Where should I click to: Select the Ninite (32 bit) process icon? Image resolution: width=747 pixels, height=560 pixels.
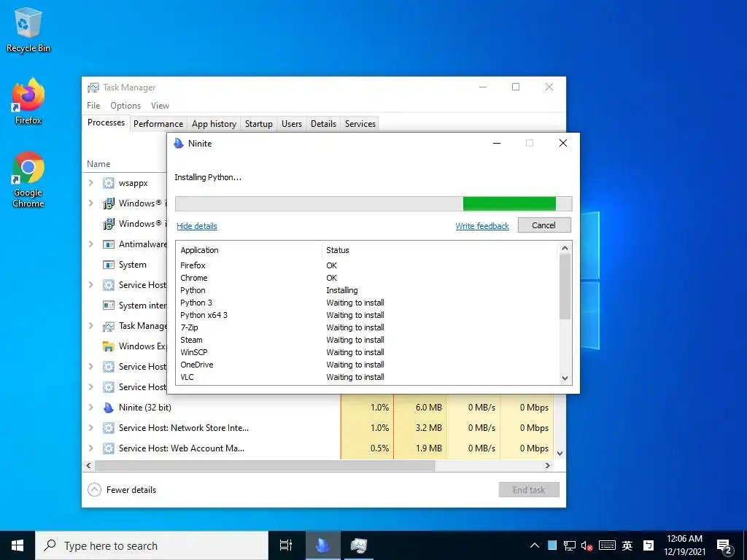point(109,408)
